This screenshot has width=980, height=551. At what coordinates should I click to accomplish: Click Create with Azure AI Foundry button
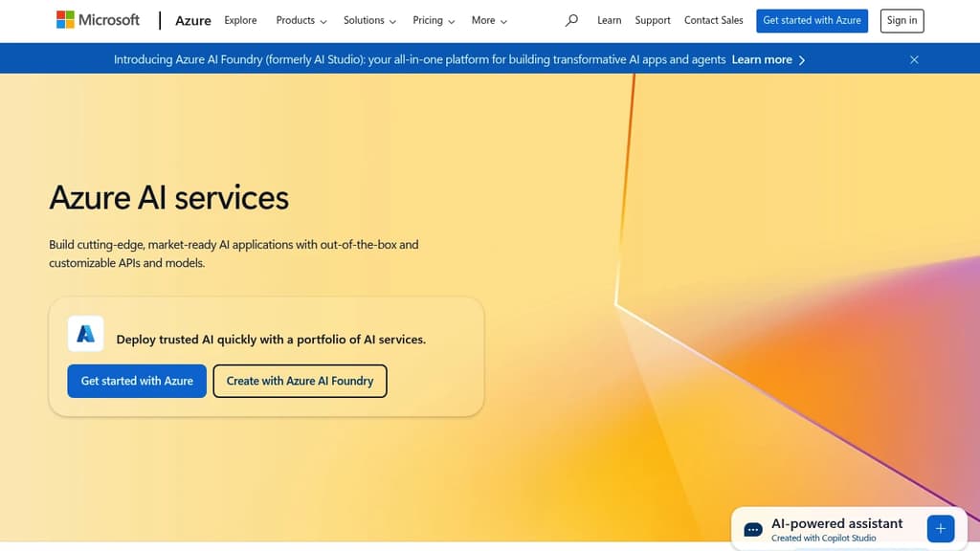coord(300,381)
